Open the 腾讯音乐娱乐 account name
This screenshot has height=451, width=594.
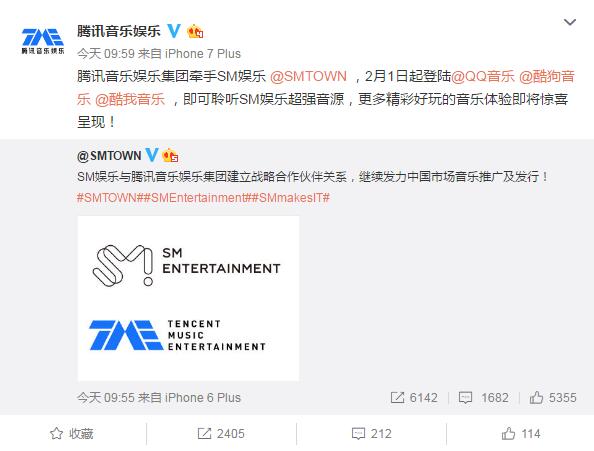click(119, 31)
